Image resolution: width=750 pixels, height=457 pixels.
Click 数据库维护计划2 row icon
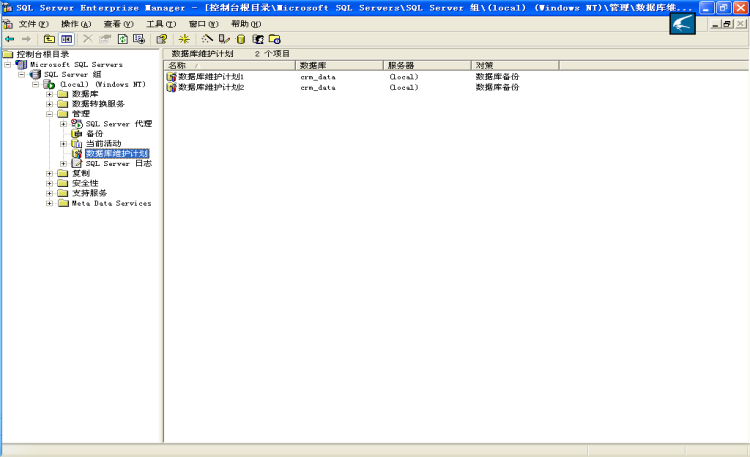pyautogui.click(x=171, y=87)
